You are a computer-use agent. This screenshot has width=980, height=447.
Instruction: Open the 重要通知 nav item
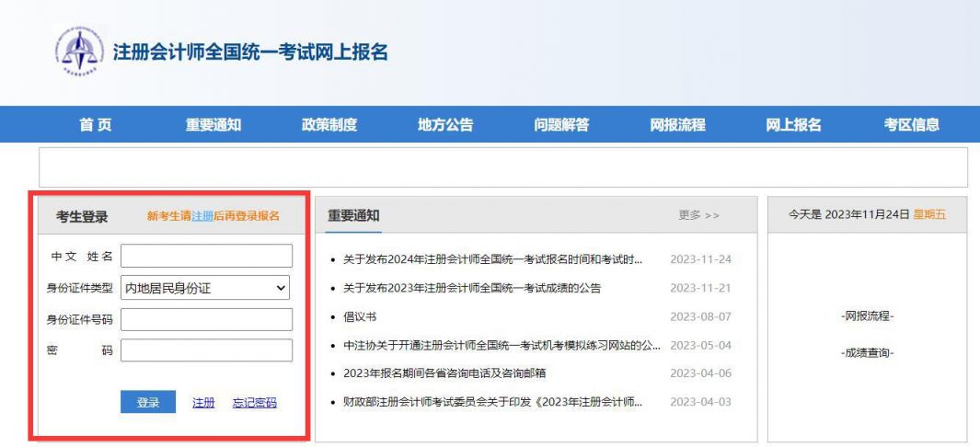click(213, 125)
